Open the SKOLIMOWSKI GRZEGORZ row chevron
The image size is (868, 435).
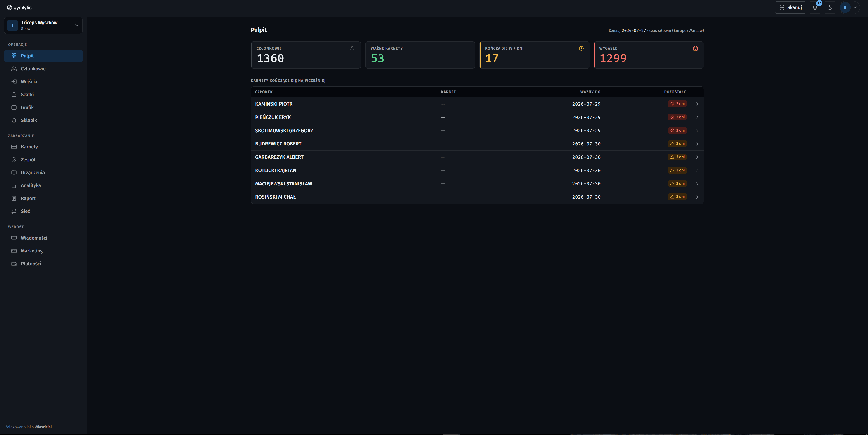tap(697, 131)
